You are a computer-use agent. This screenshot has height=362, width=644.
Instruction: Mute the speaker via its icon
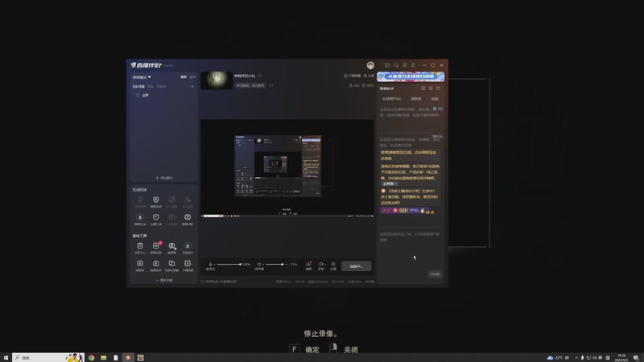point(259,265)
